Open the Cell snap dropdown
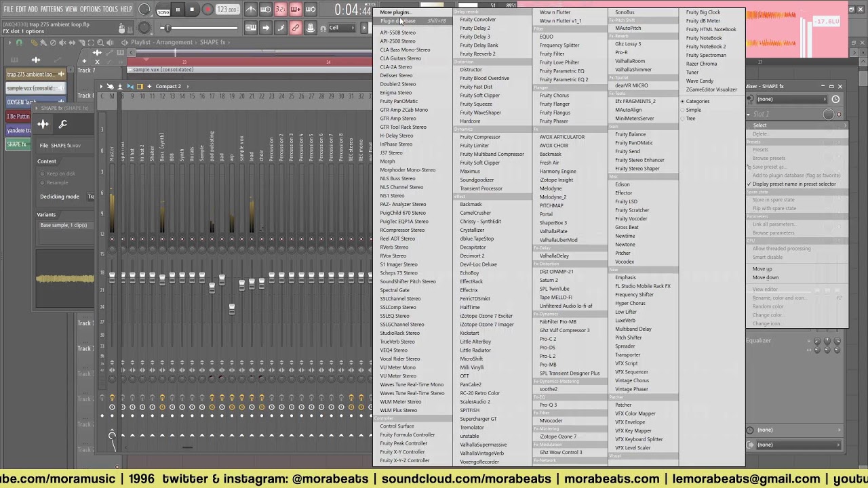The width and height of the screenshot is (868, 488). pyautogui.click(x=340, y=28)
